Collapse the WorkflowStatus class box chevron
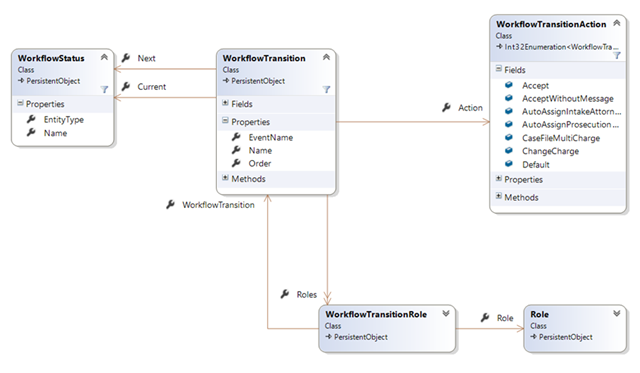 point(104,57)
